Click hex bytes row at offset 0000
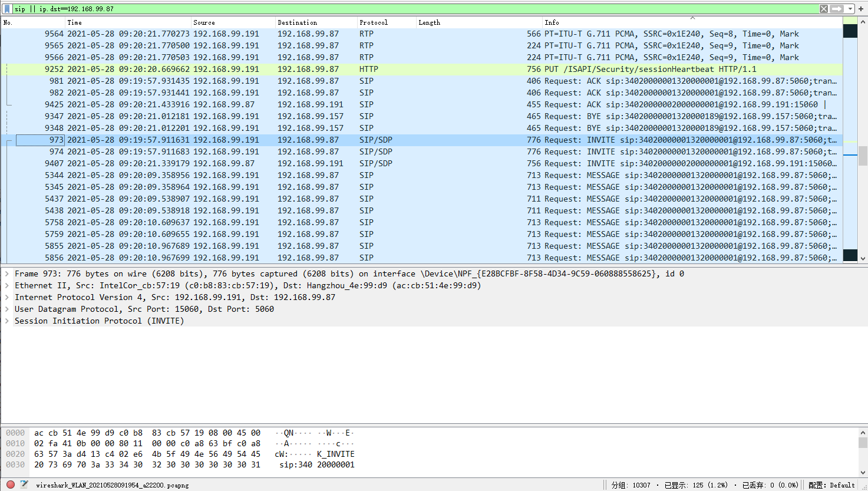This screenshot has width=868, height=491. click(x=147, y=433)
